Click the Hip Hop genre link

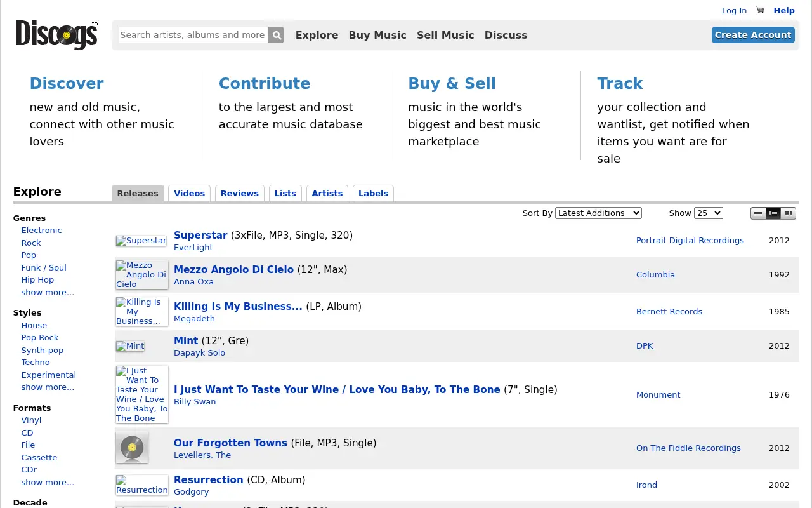(x=37, y=280)
